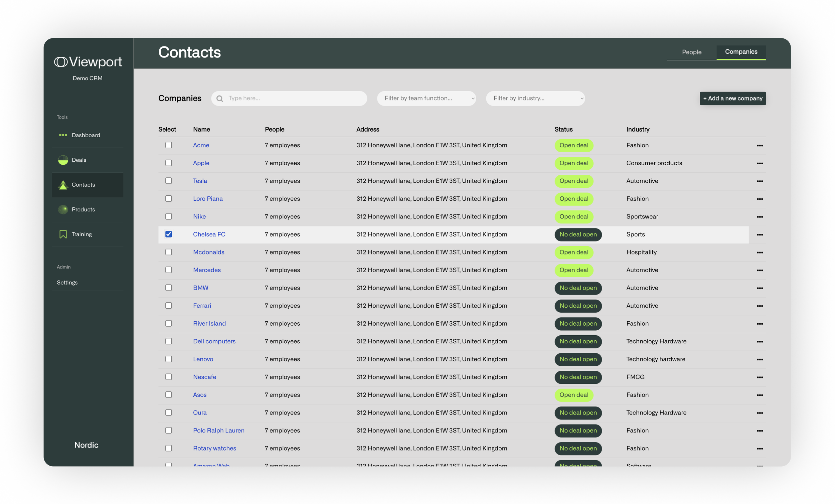Click the search magnifier icon
The width and height of the screenshot is (835, 504).
tap(219, 98)
